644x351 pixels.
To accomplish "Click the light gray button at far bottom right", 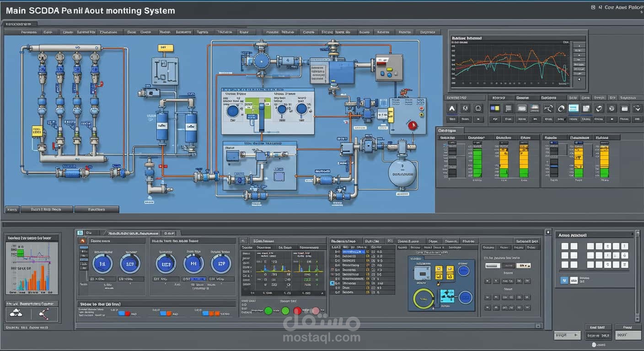I will click(628, 335).
